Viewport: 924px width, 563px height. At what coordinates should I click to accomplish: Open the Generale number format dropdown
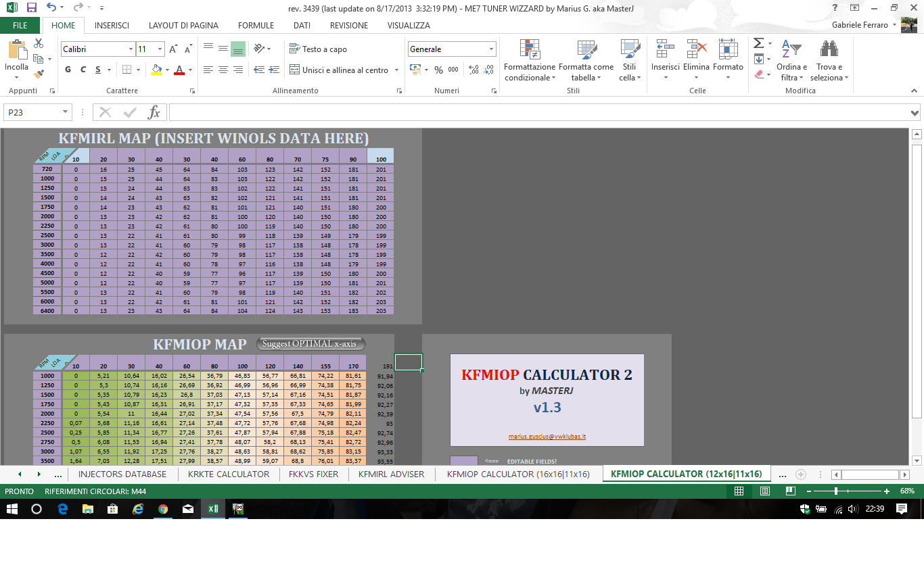[492, 49]
